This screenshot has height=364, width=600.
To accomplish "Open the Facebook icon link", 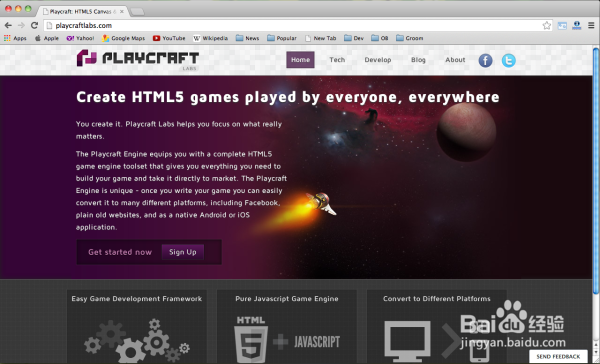I will 485,60.
